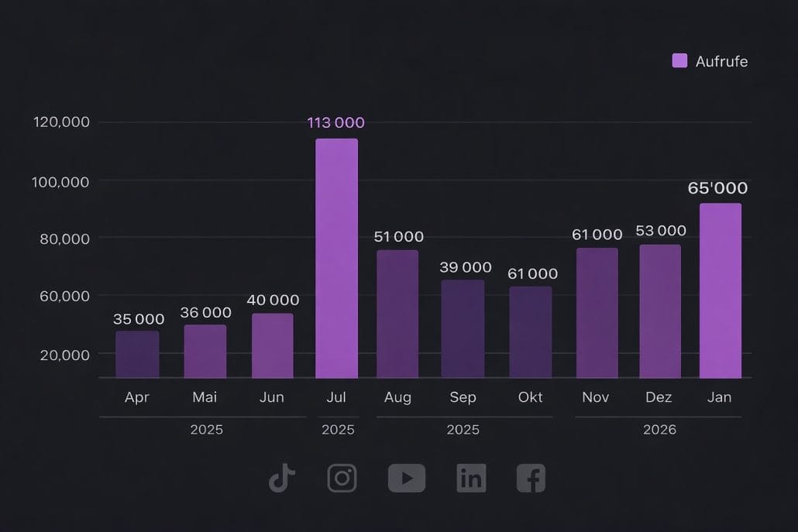Select the LinkedIn icon
The image size is (798, 532).
tap(470, 478)
